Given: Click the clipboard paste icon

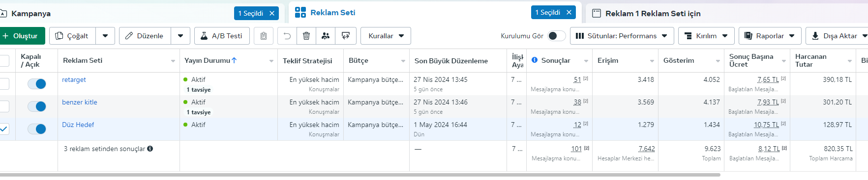Looking at the screenshot, I should tap(264, 36).
